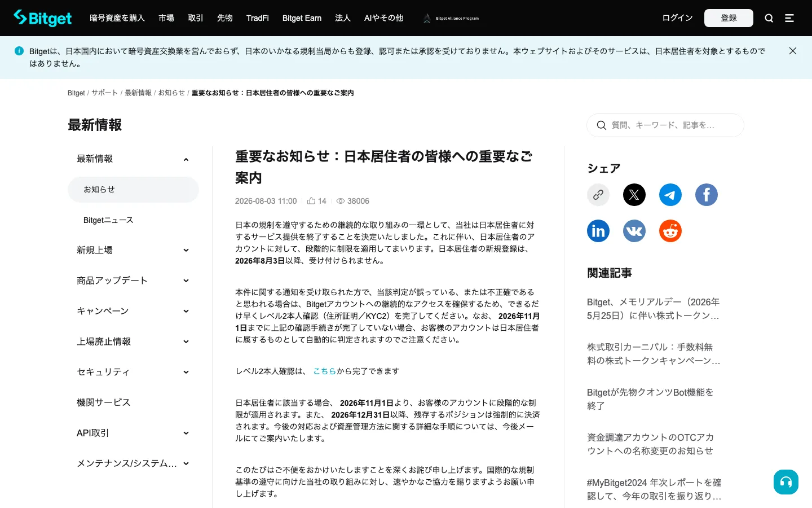Click the blue info icon in the notice banner
The image size is (812, 508).
pos(19,51)
